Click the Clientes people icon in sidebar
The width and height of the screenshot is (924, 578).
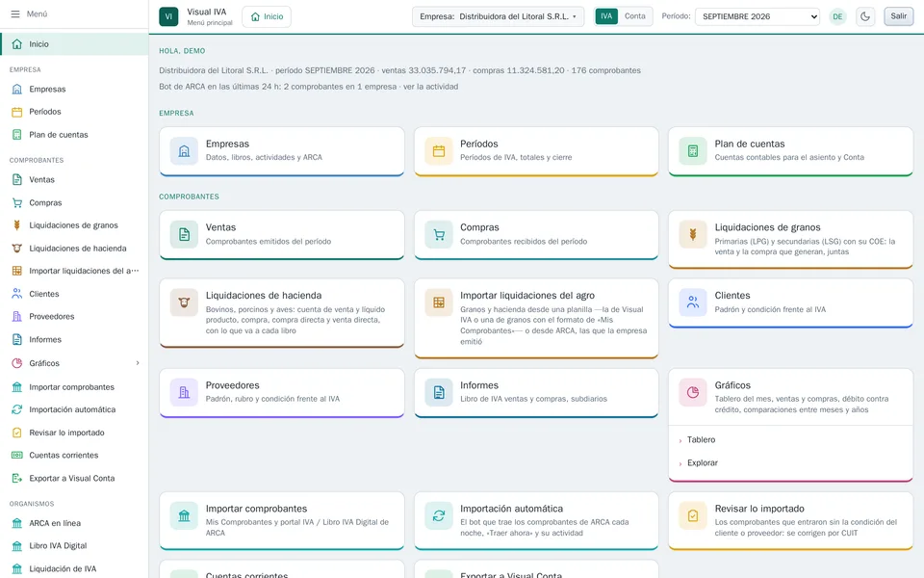(x=17, y=294)
